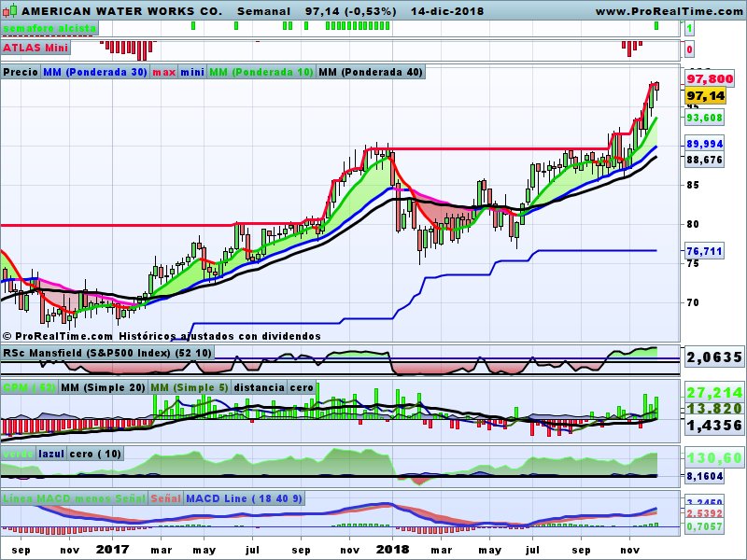
Task: Click the green 27,214 CPM value
Action: (714, 393)
